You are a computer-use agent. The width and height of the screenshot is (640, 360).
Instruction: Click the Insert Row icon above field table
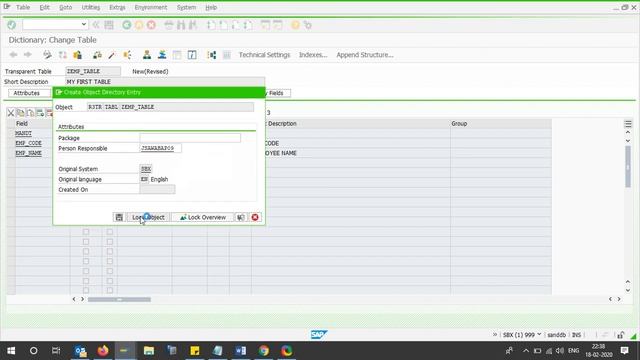point(40,113)
